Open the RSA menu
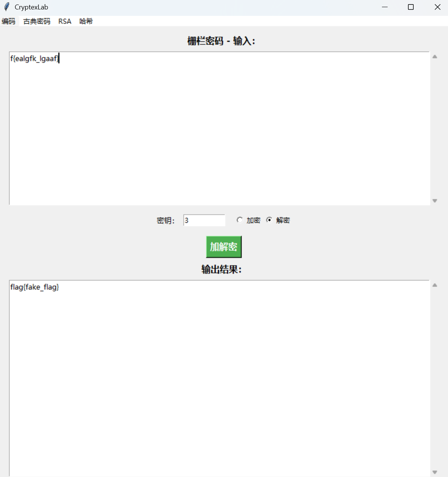This screenshot has height=477, width=448. [x=65, y=21]
